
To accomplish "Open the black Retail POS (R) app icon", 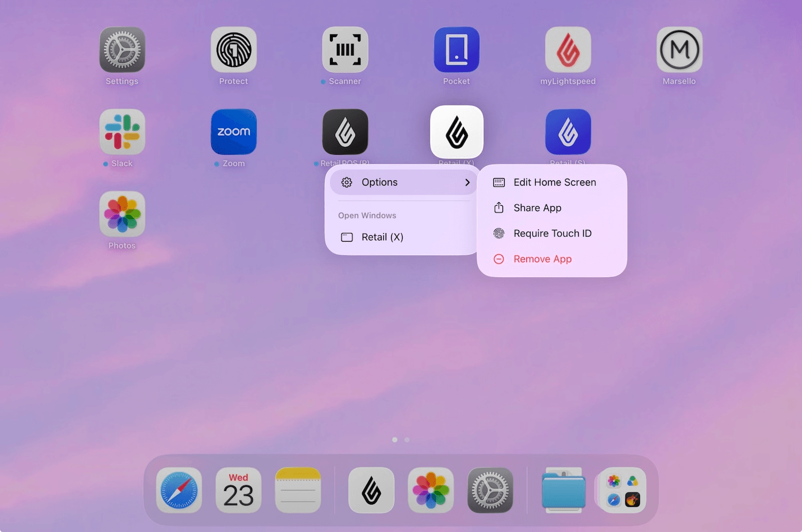I will click(x=345, y=132).
